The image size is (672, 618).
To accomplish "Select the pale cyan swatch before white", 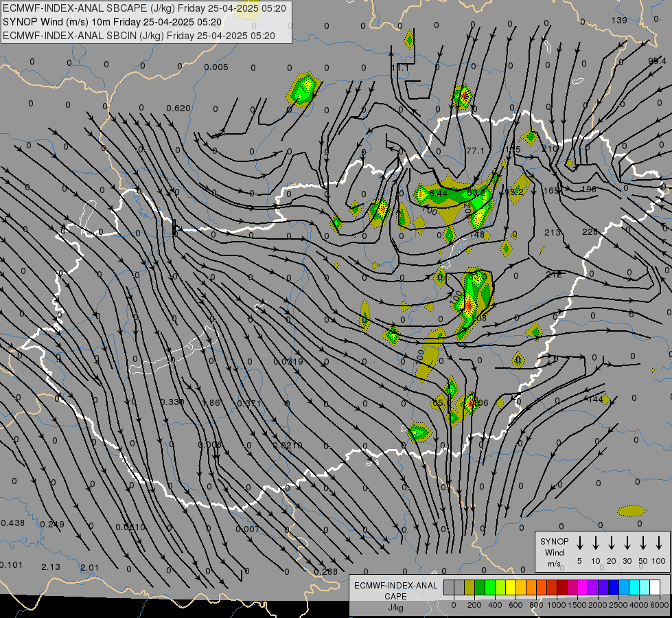I will tap(645, 587).
